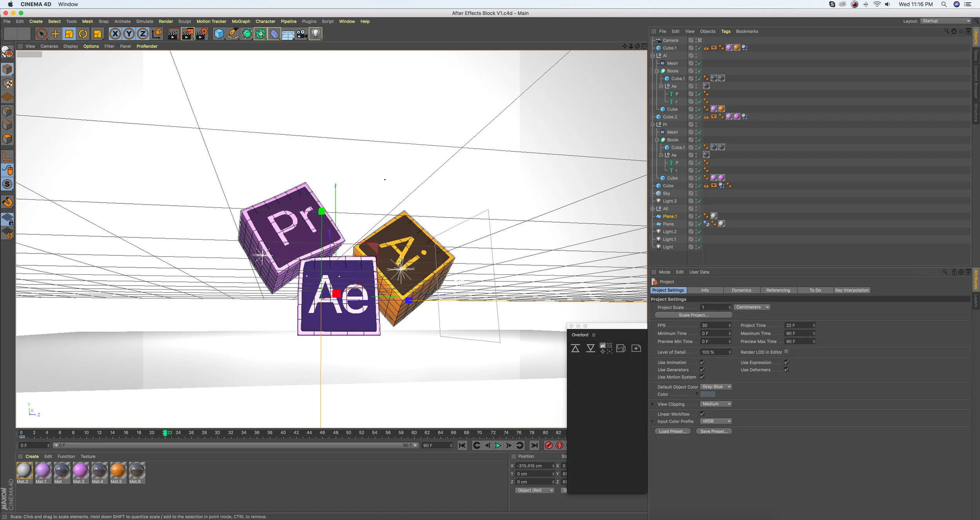The width and height of the screenshot is (980, 520).
Task: Collapse the Pr null group in Objects
Action: [x=653, y=125]
